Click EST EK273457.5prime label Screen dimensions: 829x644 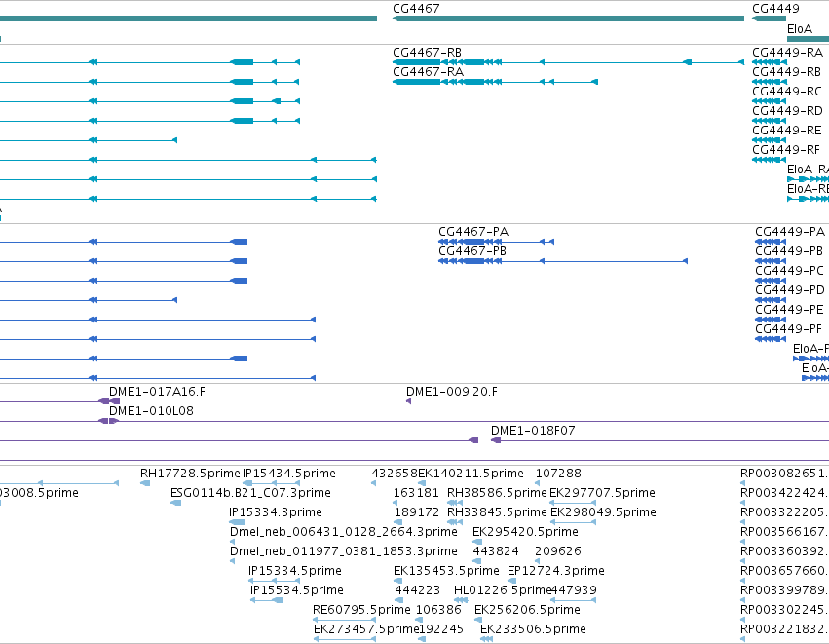tap(366, 629)
